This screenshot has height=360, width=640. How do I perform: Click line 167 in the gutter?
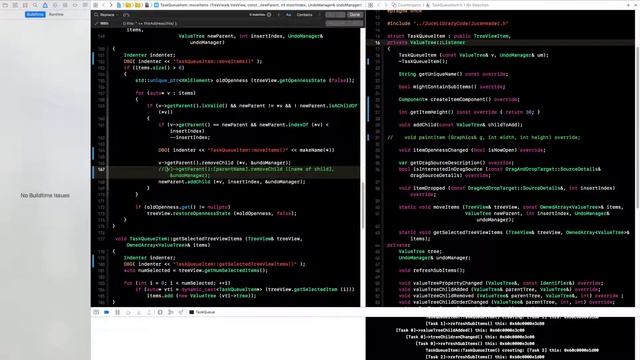click(x=101, y=169)
